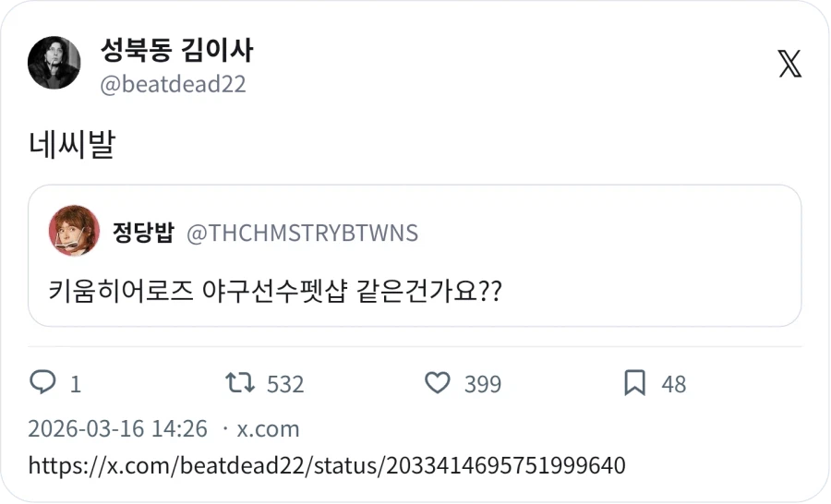Open the @beatdead22 handle
831x504 pixels.
pyautogui.click(x=172, y=84)
